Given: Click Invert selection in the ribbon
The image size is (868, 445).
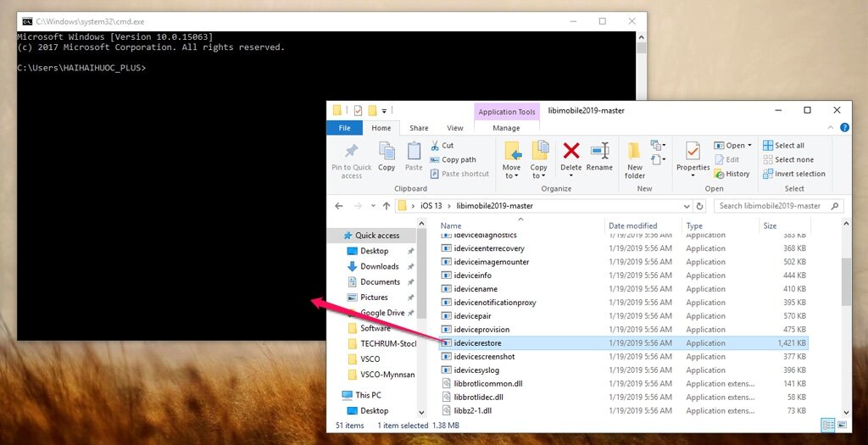Looking at the screenshot, I should (x=793, y=174).
